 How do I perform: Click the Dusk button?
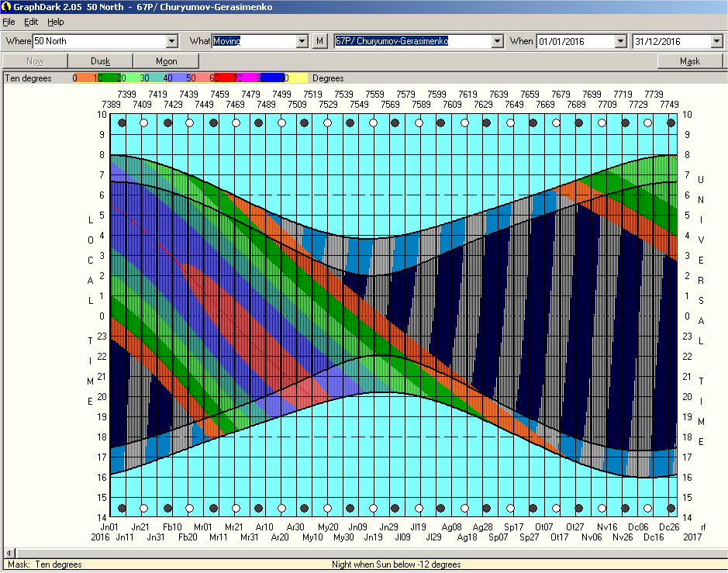click(101, 61)
